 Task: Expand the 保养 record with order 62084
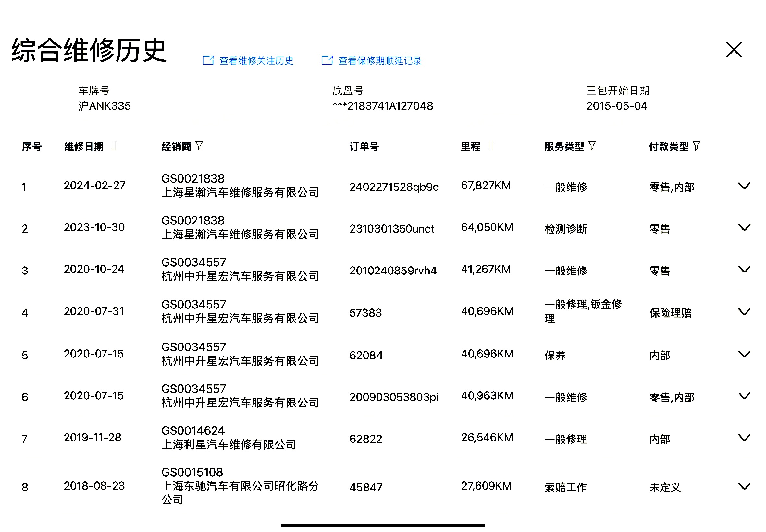tap(744, 354)
